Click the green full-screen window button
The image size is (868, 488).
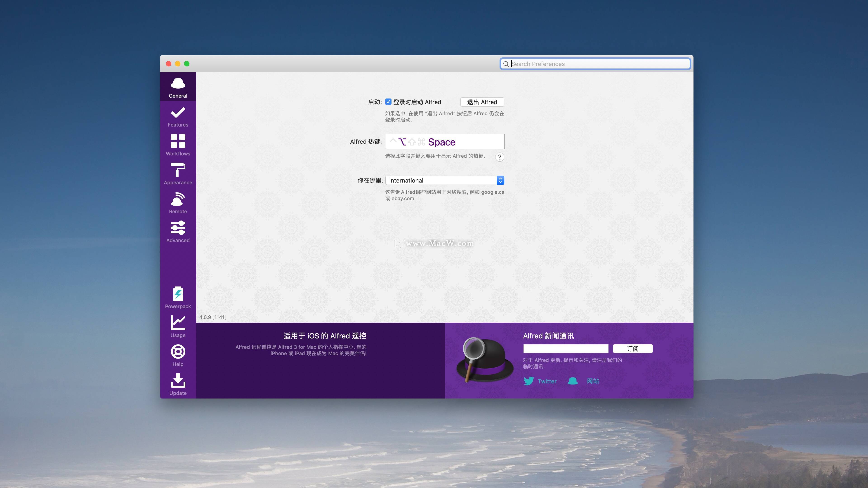coord(187,64)
